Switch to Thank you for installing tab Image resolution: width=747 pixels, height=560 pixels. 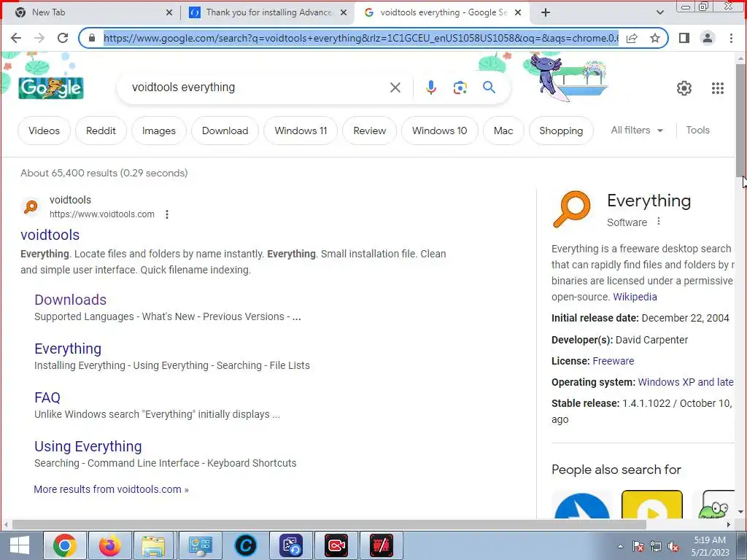(x=268, y=12)
